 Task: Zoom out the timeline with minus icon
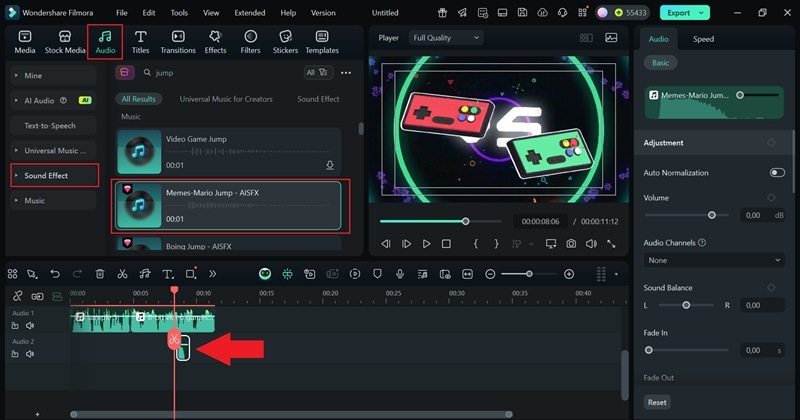pos(490,274)
